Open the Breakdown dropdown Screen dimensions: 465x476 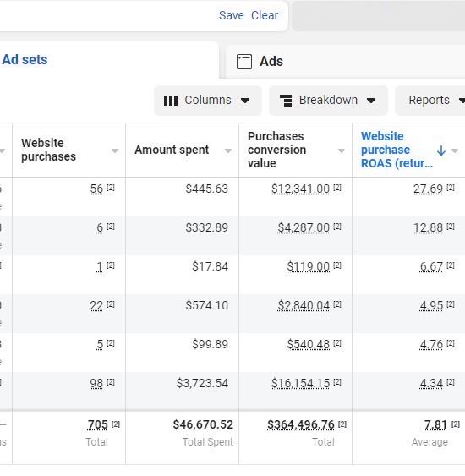click(x=328, y=100)
